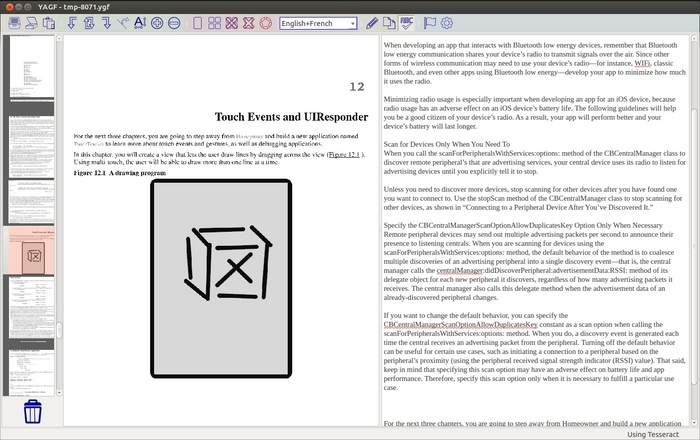The image size is (700, 440).
Task: Rotate page 180 degrees using toolbar icon
Action: pyautogui.click(x=89, y=23)
